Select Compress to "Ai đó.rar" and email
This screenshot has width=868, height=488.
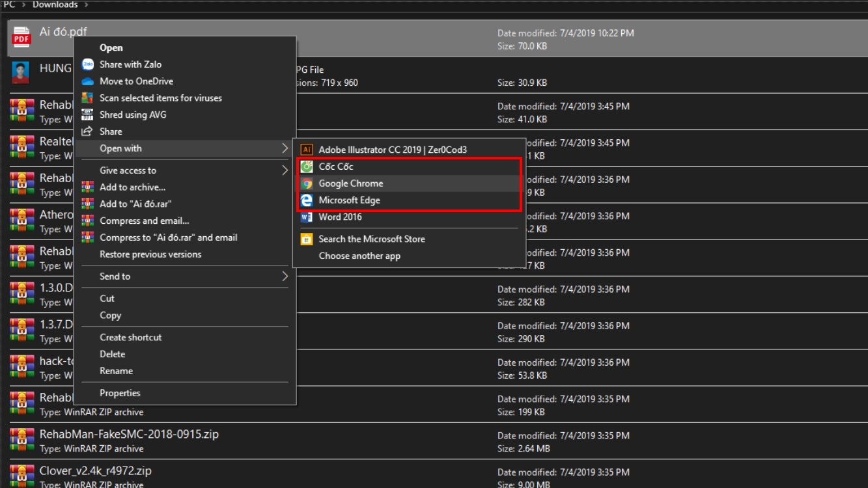(x=185, y=237)
